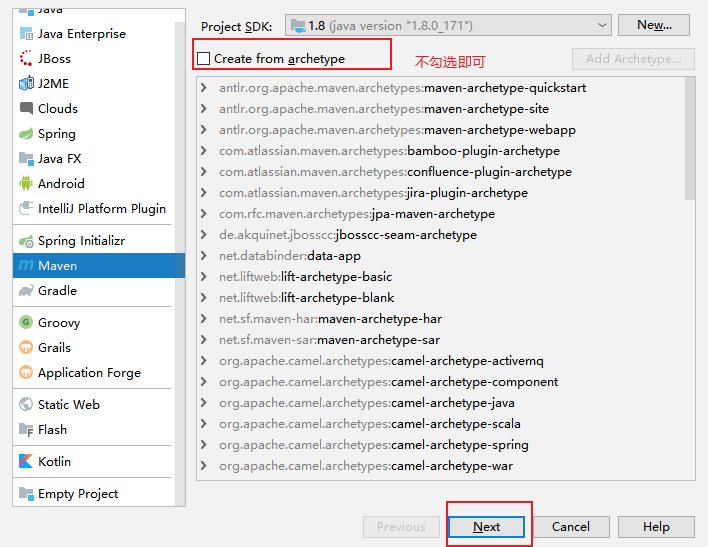The width and height of the screenshot is (708, 547).
Task: Click the disabled Previous button
Action: click(401, 527)
